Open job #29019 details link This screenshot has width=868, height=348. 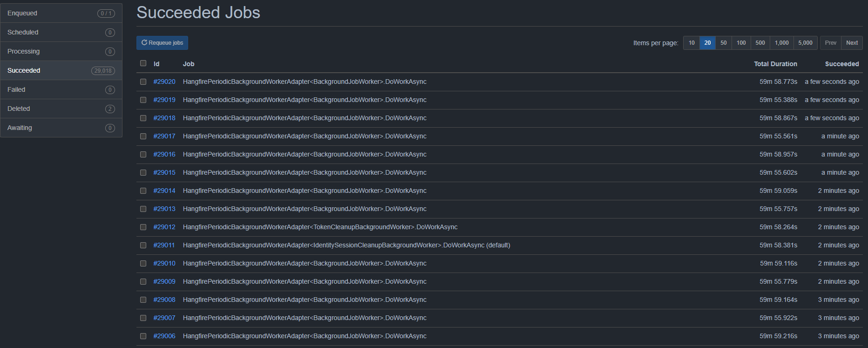(164, 100)
